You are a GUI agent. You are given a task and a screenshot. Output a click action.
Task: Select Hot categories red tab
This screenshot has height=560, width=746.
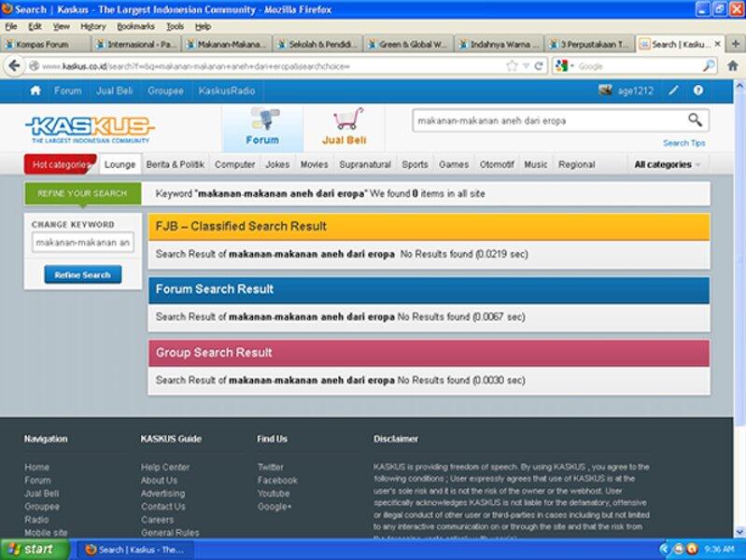61,164
